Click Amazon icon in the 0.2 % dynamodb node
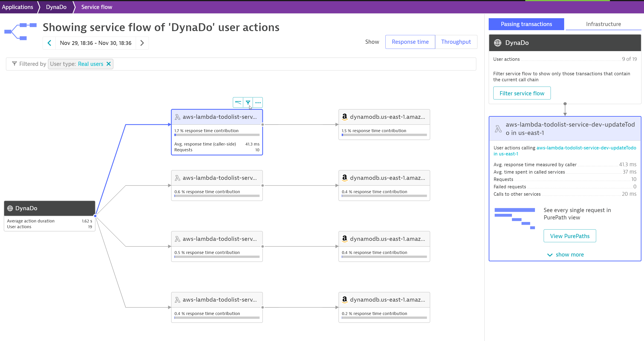Viewport: 644px width, 341px height. point(345,300)
